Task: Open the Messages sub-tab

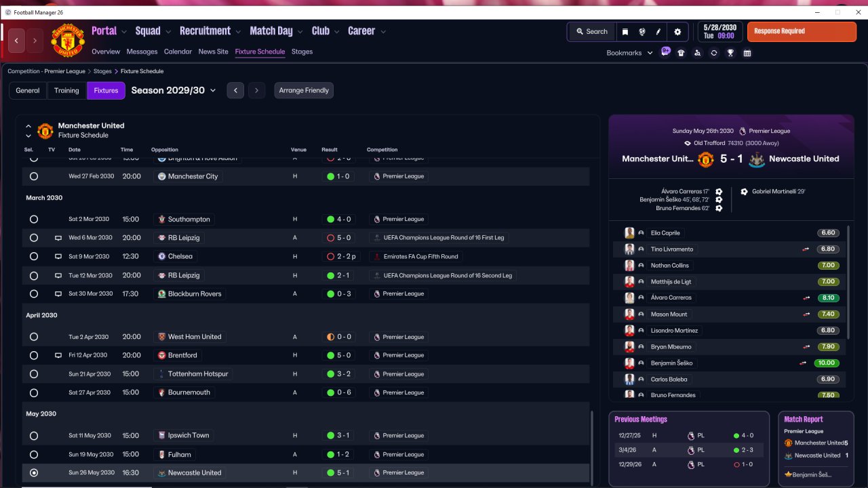Action: pyautogui.click(x=142, y=52)
